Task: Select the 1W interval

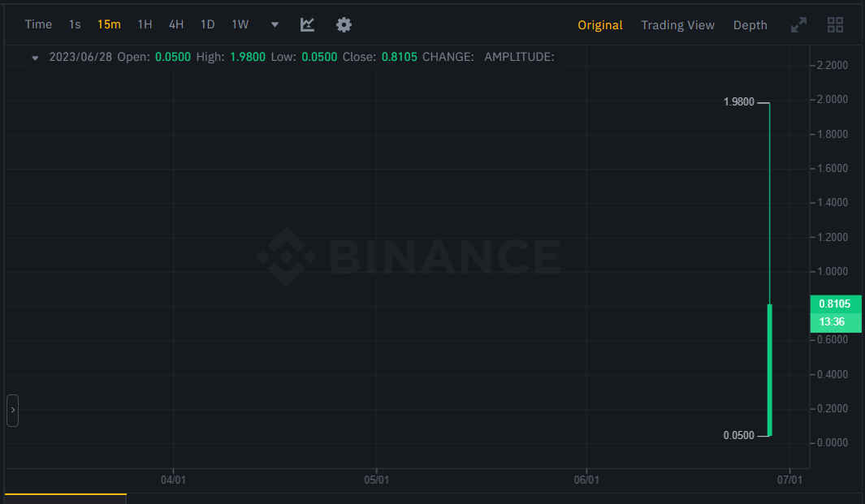Action: tap(240, 25)
